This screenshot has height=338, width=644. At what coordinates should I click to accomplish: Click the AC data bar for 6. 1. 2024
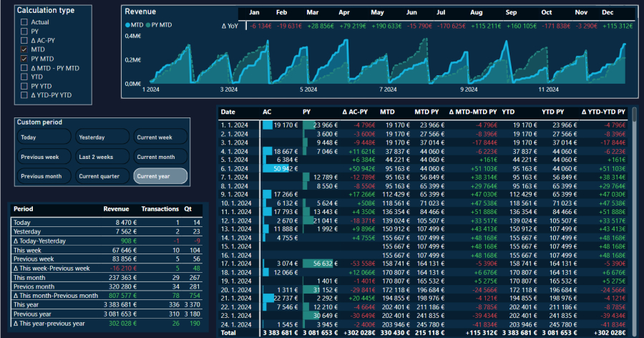coord(275,168)
